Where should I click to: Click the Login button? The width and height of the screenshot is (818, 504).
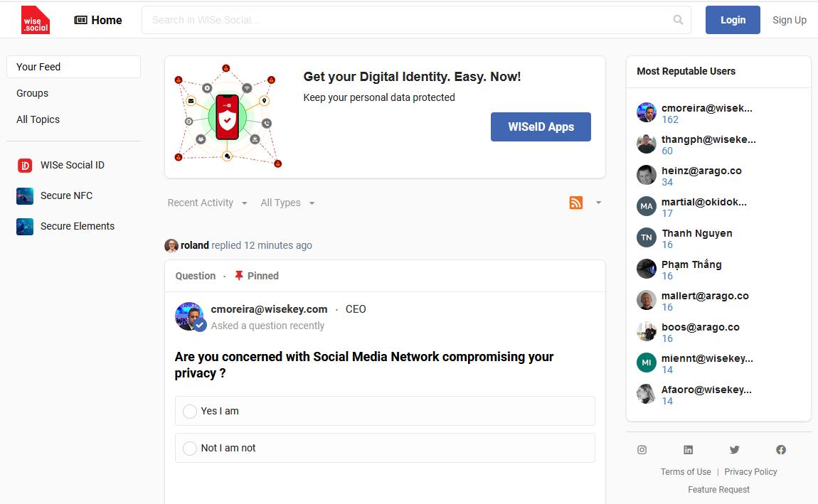point(733,20)
